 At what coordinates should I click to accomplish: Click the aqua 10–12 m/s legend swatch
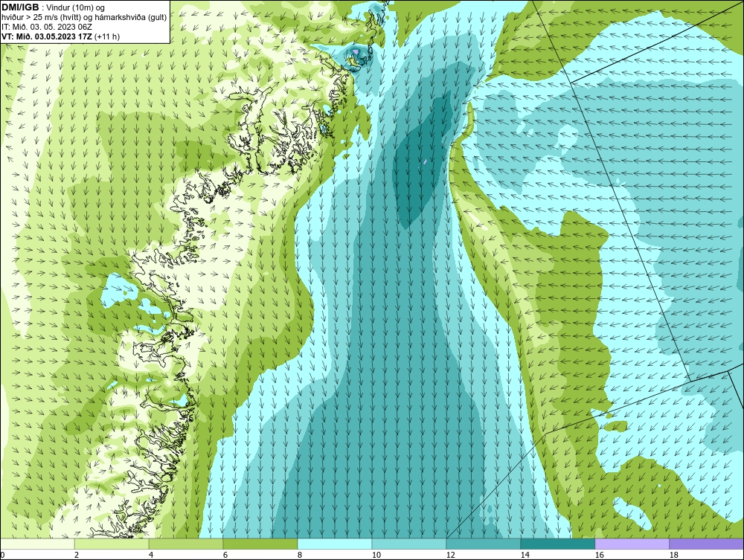(x=409, y=544)
